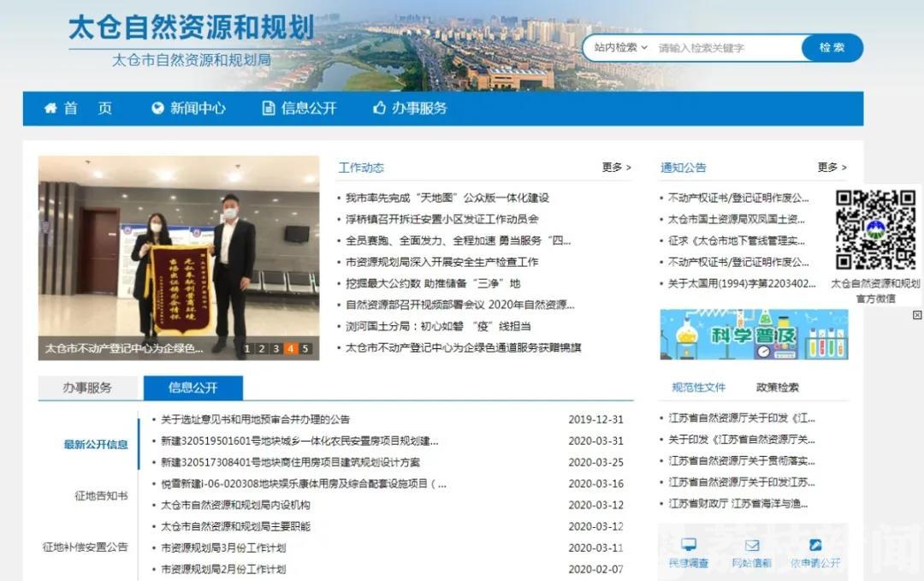Click the home icon beside 首页
The width and height of the screenshot is (924, 581).
click(x=50, y=108)
